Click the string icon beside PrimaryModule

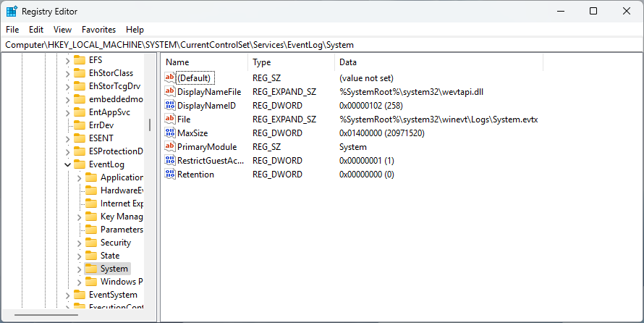pyautogui.click(x=169, y=146)
